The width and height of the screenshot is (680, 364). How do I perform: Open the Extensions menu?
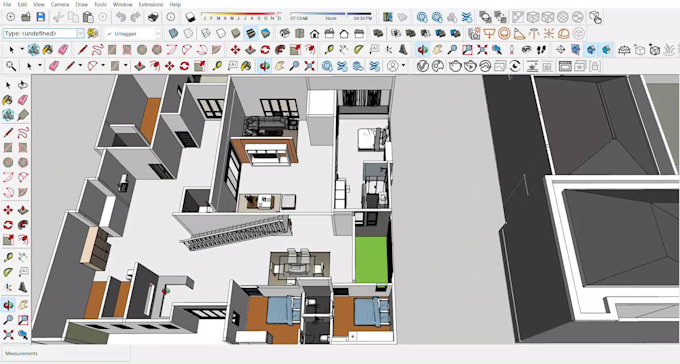point(151,4)
